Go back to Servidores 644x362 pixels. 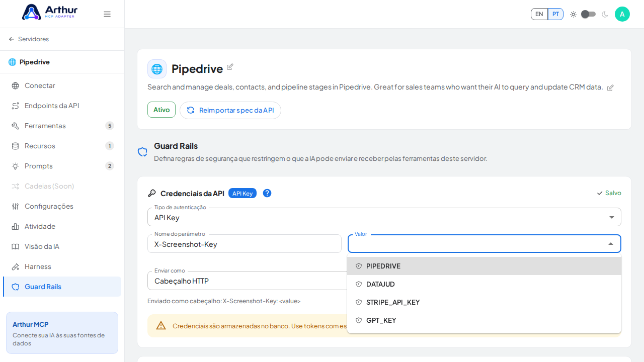tap(29, 39)
